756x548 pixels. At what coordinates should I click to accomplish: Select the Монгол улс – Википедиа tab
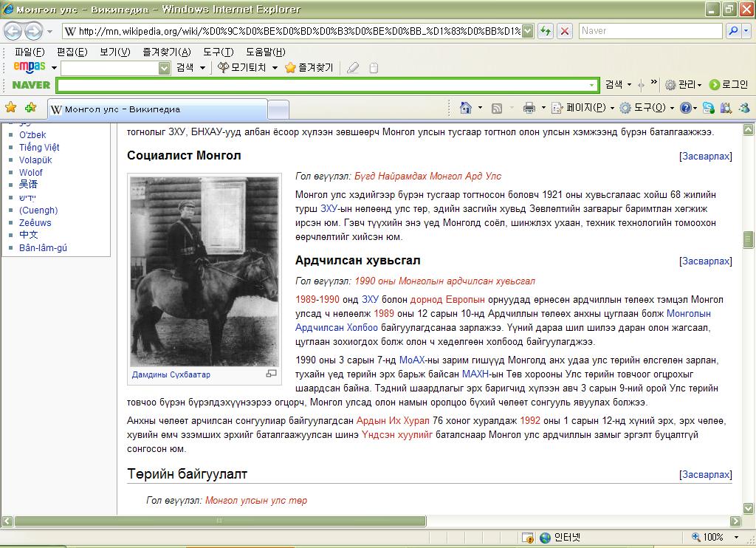point(157,109)
